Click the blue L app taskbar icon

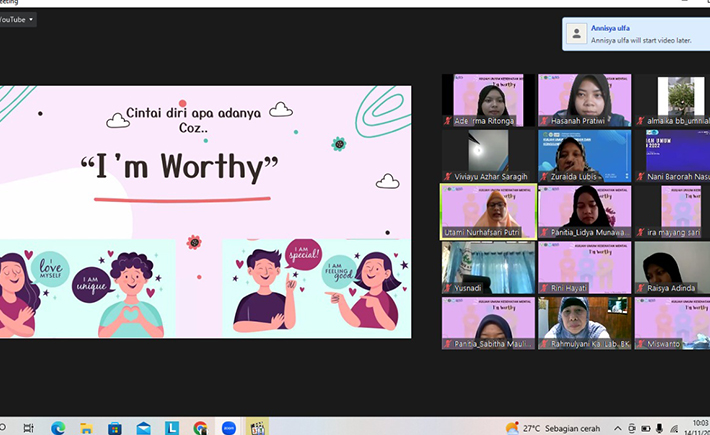click(x=172, y=427)
